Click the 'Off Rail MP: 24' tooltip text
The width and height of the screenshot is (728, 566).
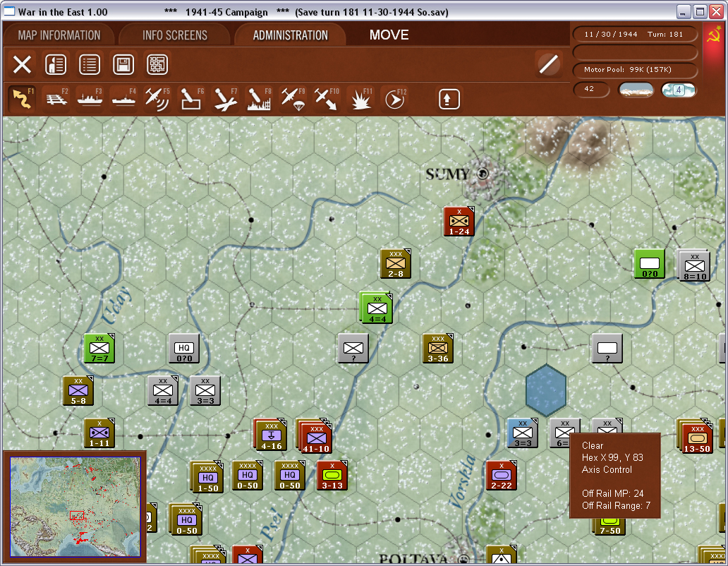[x=613, y=493]
